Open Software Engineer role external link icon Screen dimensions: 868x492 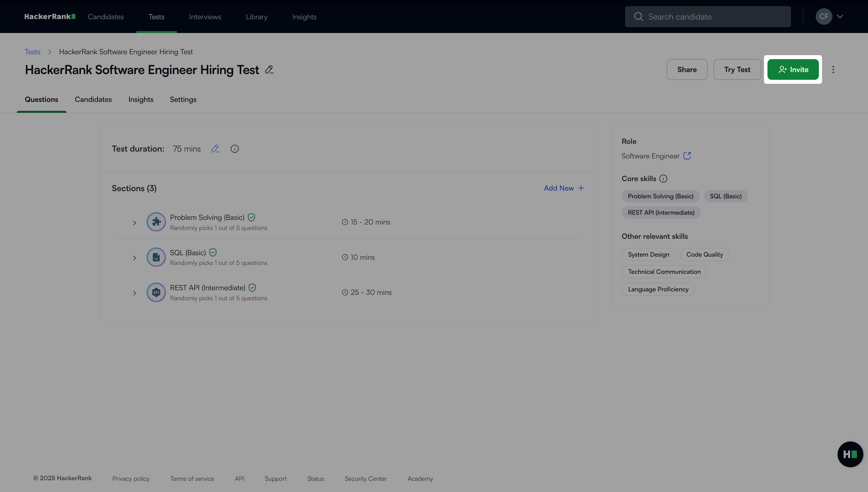[x=687, y=156]
